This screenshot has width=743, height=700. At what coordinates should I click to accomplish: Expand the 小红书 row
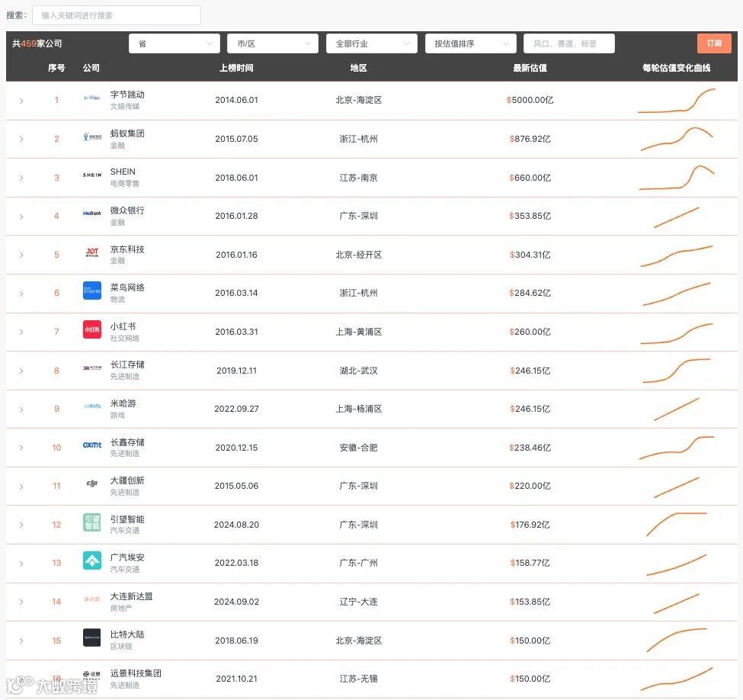pos(21,332)
